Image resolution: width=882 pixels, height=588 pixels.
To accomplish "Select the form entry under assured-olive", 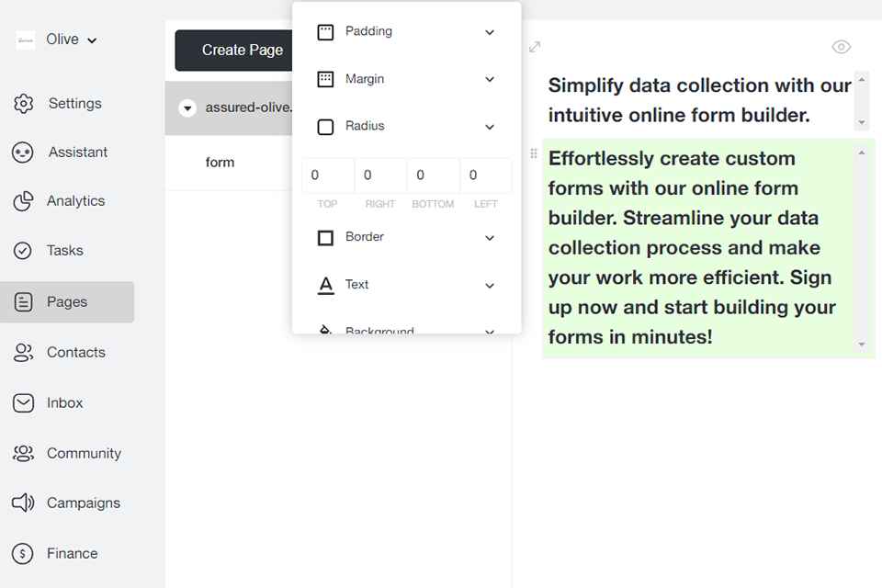I will pyautogui.click(x=220, y=162).
